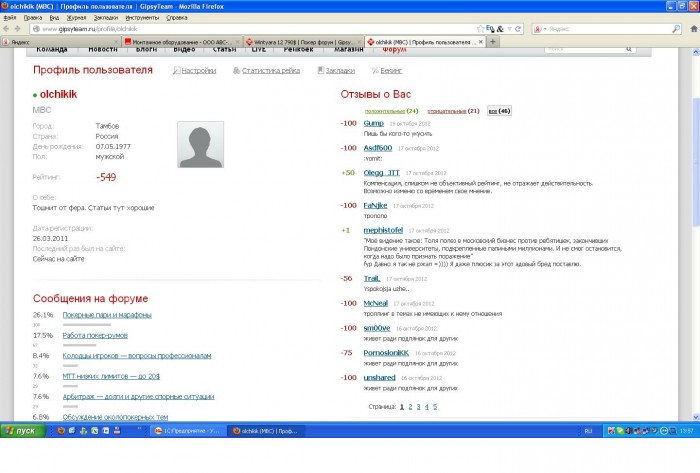Click the user avatar placeholder image

pyautogui.click(x=200, y=144)
